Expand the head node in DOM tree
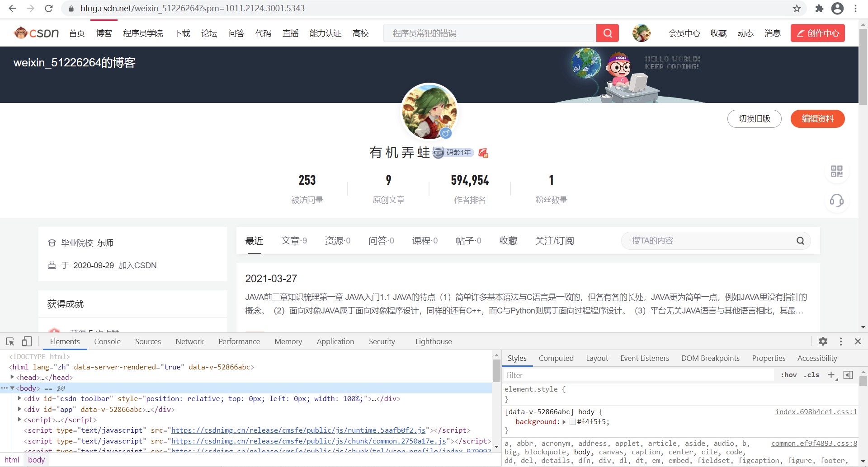 pyautogui.click(x=12, y=377)
